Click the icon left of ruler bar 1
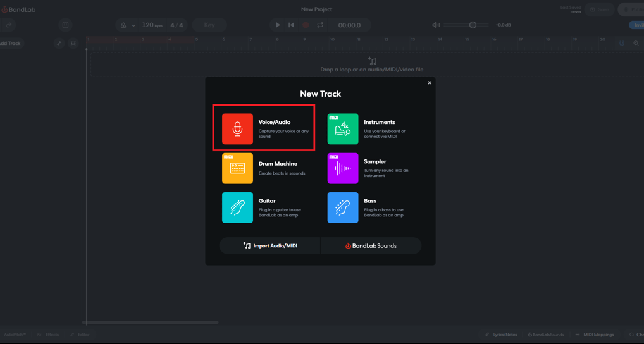644x344 pixels. [x=73, y=43]
